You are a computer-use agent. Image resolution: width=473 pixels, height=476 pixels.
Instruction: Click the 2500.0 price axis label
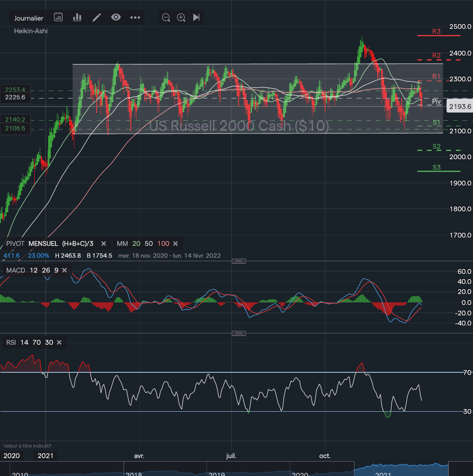pos(460,26)
